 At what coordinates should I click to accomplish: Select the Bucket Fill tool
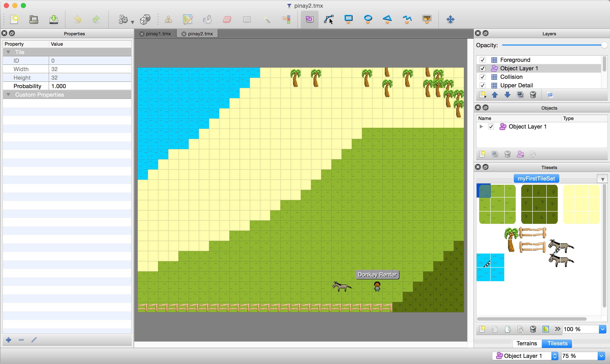(x=207, y=19)
